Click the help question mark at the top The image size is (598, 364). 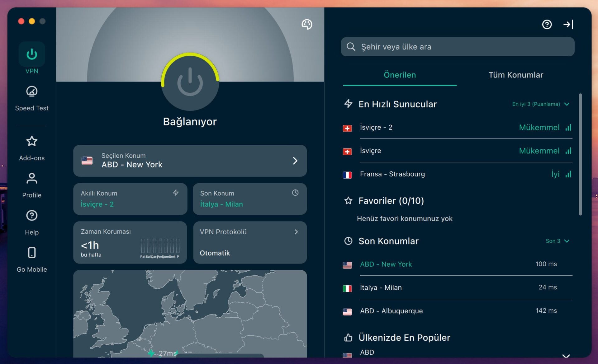click(547, 24)
